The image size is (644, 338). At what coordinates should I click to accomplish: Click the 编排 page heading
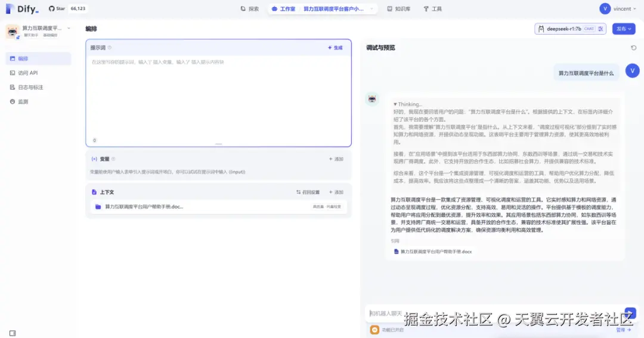[91, 29]
